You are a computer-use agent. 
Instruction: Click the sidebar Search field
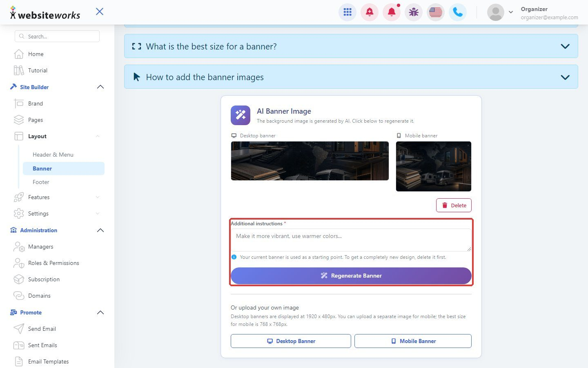click(x=57, y=36)
